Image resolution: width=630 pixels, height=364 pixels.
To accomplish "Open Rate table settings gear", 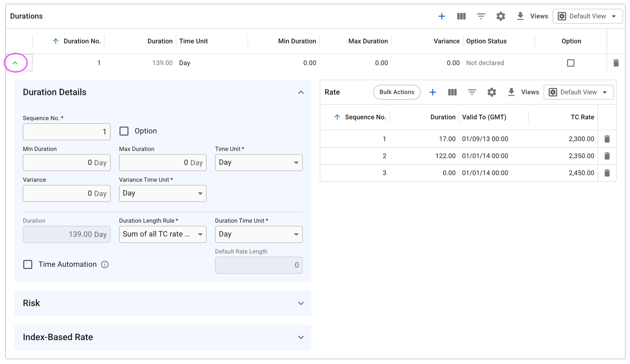I will point(492,92).
